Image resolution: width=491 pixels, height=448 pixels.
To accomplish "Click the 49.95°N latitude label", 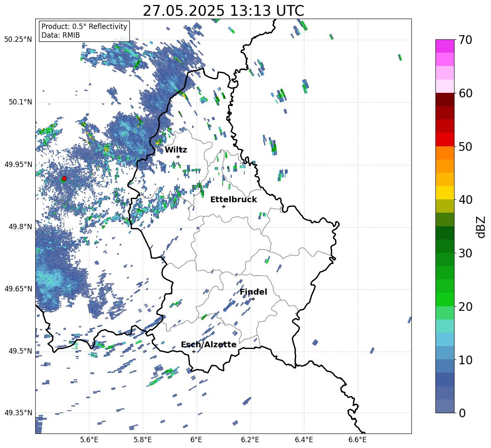I will (18, 164).
